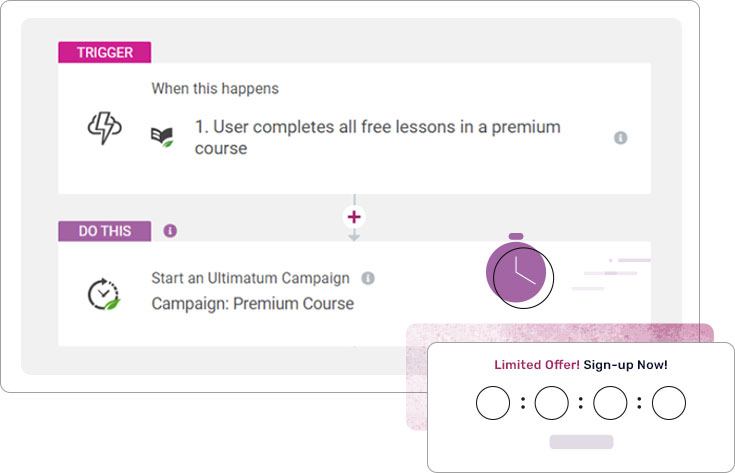Click the purple stopwatch illustration
The width and height of the screenshot is (735, 473).
(x=519, y=270)
